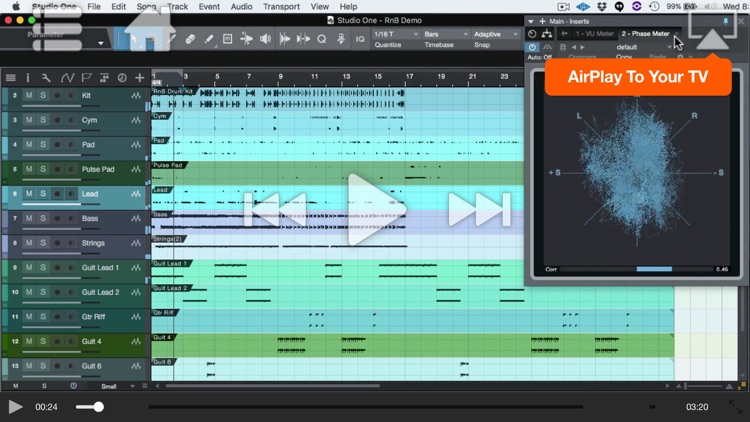Click the global S solo button below tracks
The width and height of the screenshot is (750, 422).
44,386
